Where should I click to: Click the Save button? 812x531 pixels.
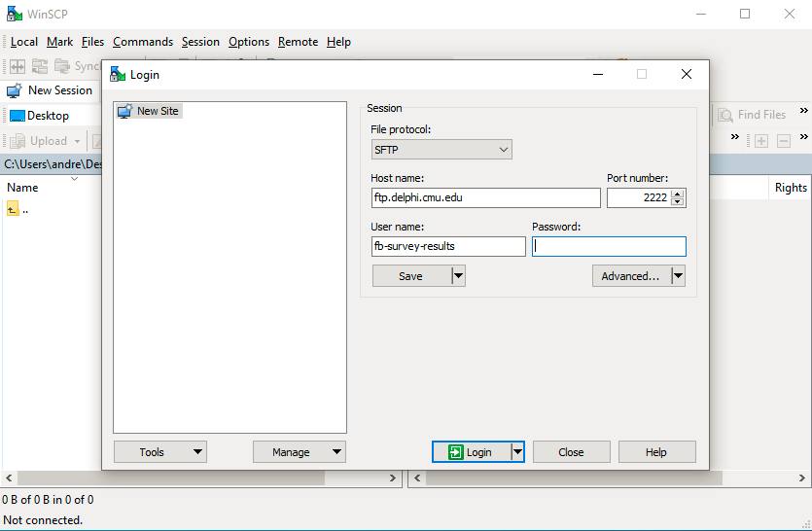tap(411, 276)
